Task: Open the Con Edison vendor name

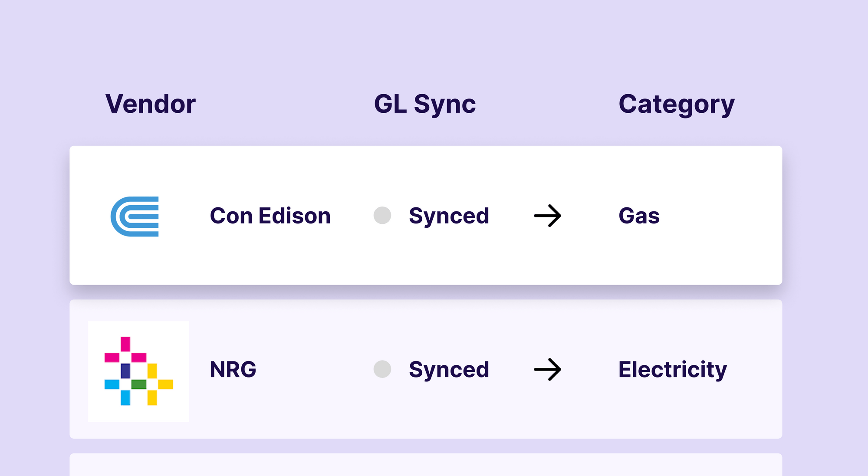Action: [270, 216]
